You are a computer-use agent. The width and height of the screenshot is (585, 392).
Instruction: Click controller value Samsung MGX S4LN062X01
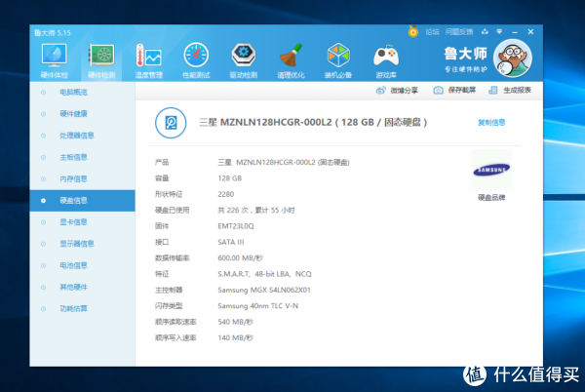[x=264, y=290]
